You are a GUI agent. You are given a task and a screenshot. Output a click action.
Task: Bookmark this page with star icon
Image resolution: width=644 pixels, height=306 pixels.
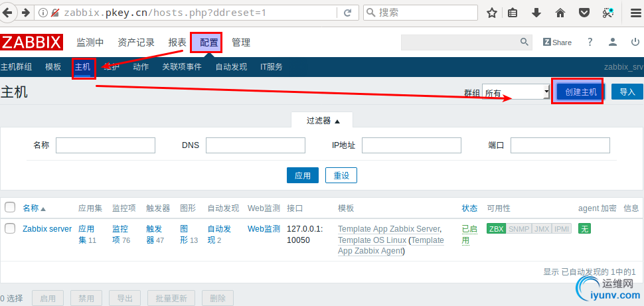click(491, 13)
